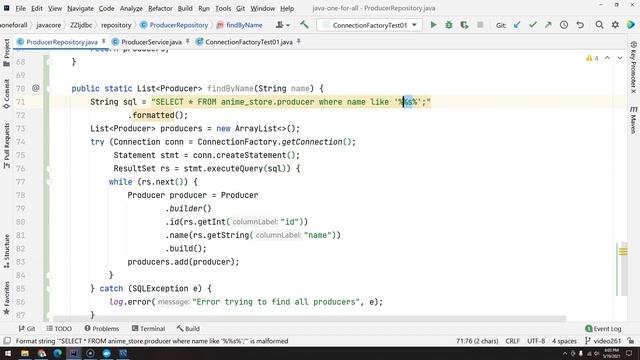Click the Stop process square icon
This screenshot has height=360, width=640.
point(480,25)
